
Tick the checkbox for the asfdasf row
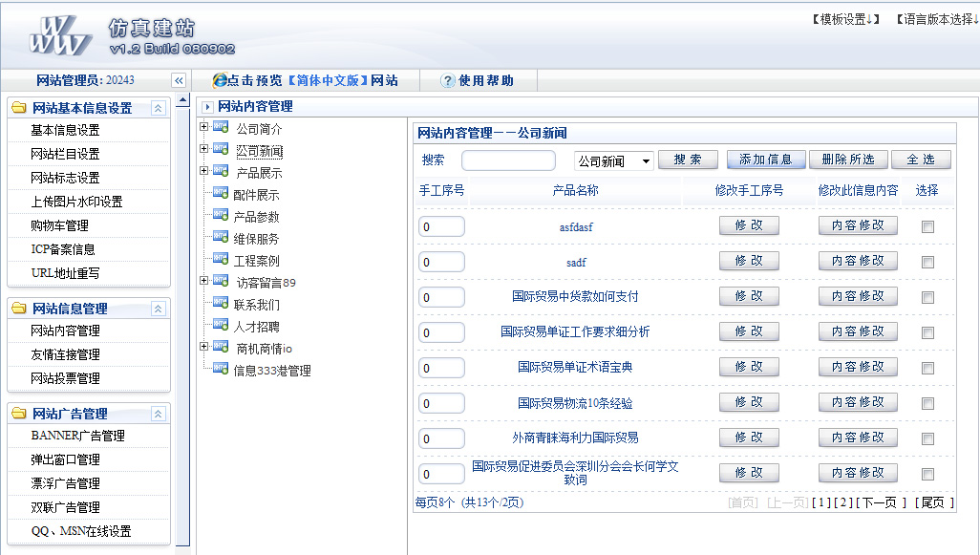[x=927, y=226]
